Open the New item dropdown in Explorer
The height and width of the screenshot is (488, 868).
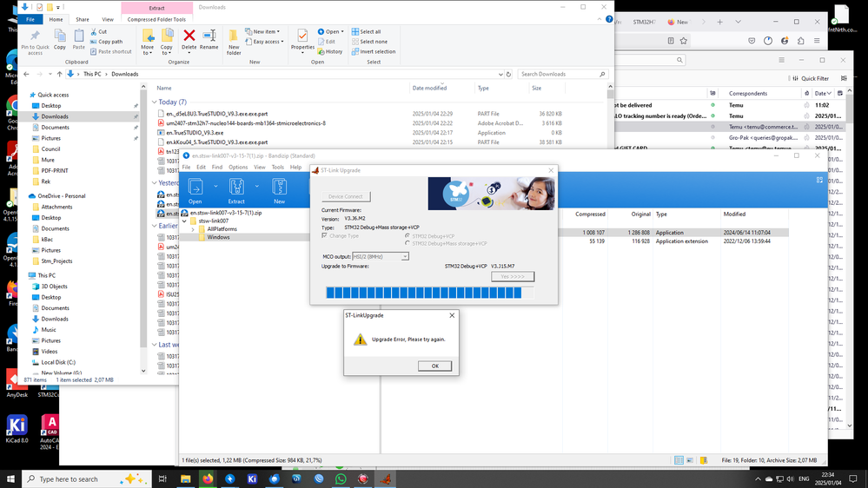click(263, 31)
